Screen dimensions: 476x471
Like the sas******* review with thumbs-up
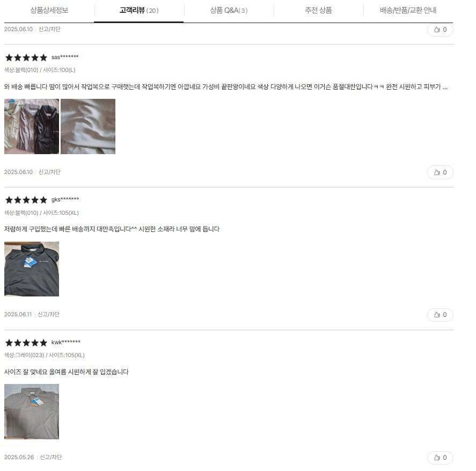(x=440, y=172)
